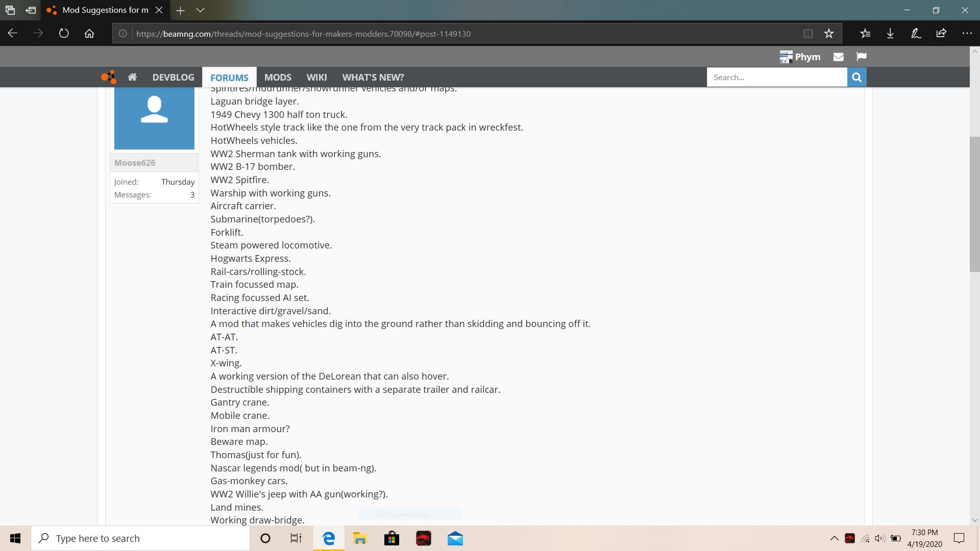
Task: Open the Mail app from taskbar
Action: (x=455, y=538)
